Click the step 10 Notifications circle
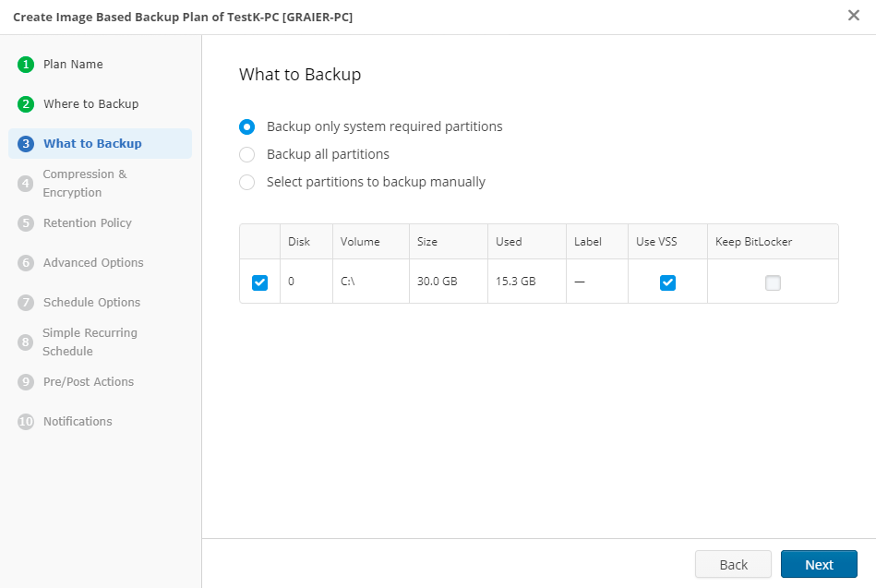The image size is (876, 588). pyautogui.click(x=25, y=421)
